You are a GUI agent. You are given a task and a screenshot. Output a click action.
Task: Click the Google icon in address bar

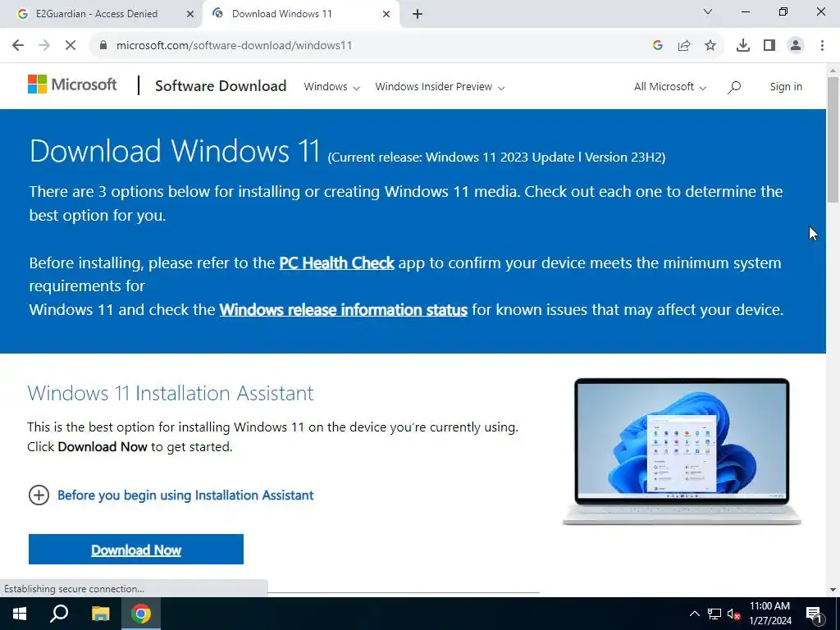click(x=658, y=45)
